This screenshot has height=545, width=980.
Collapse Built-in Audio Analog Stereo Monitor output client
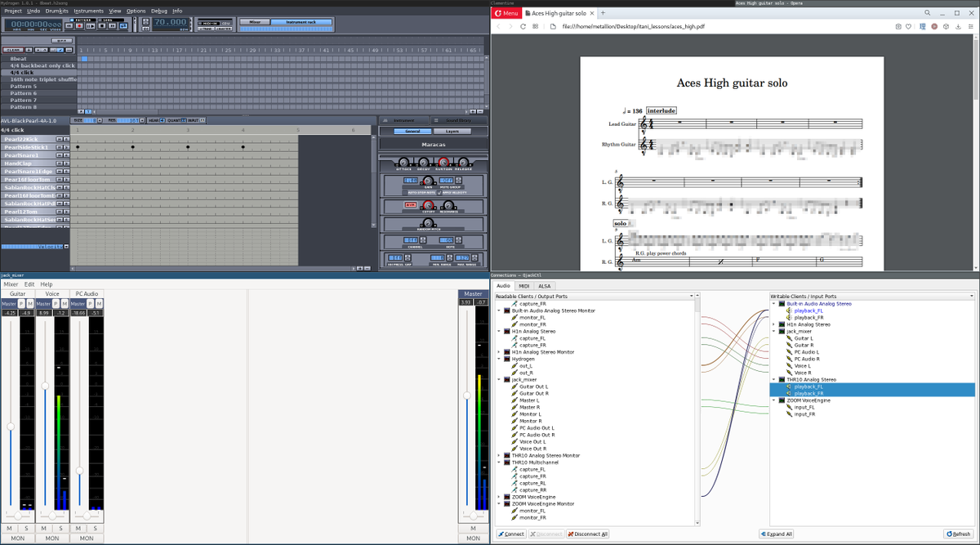499,310
